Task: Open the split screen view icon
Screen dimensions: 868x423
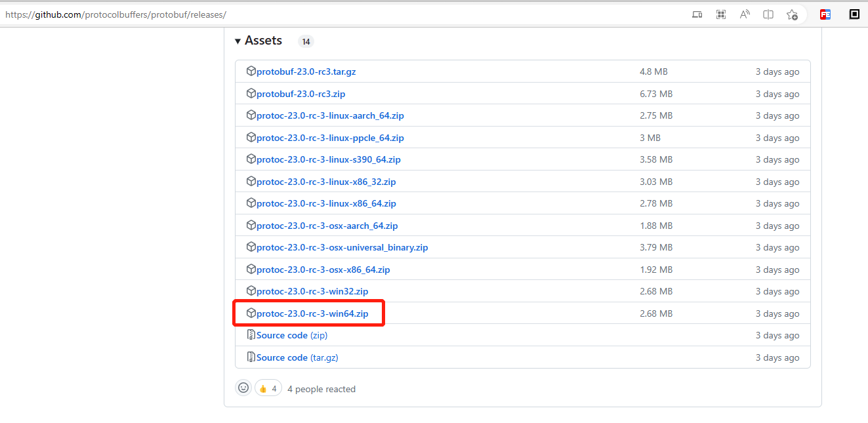Action: (768, 14)
